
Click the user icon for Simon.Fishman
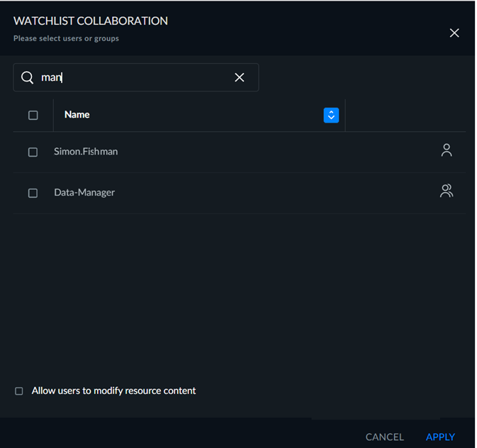pos(447,150)
